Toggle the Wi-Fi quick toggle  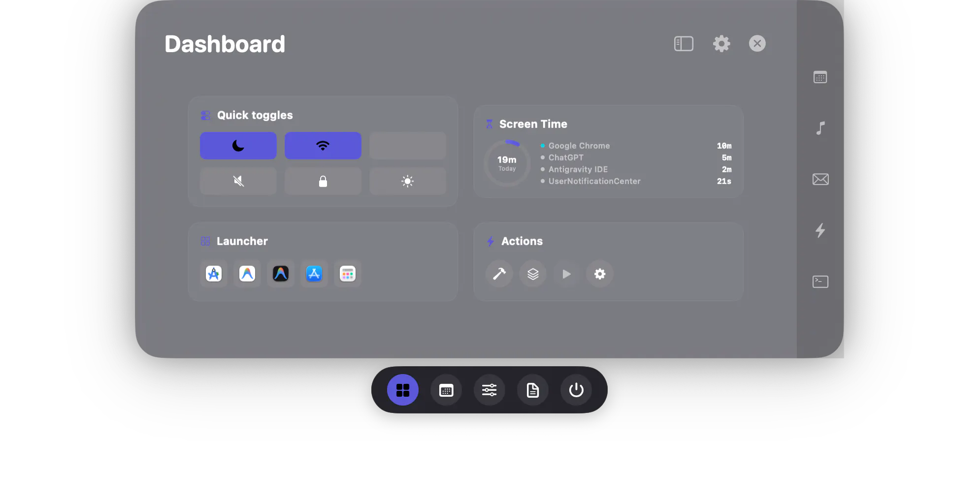coord(323,146)
